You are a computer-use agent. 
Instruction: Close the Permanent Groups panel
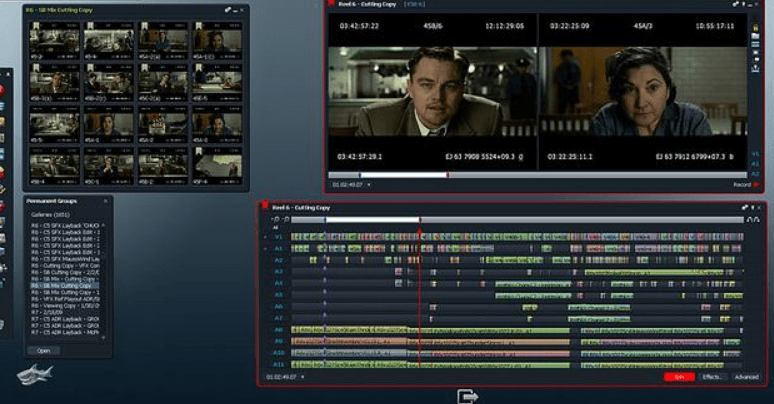coord(106,201)
